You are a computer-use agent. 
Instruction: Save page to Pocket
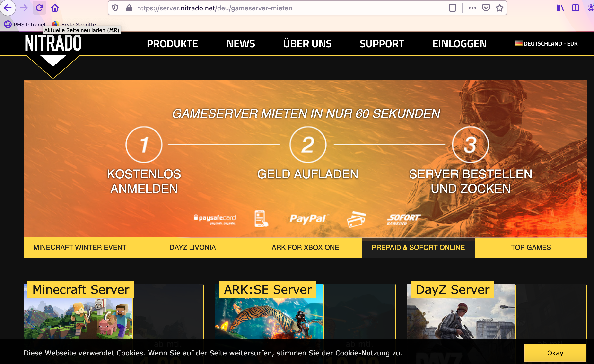coord(486,8)
